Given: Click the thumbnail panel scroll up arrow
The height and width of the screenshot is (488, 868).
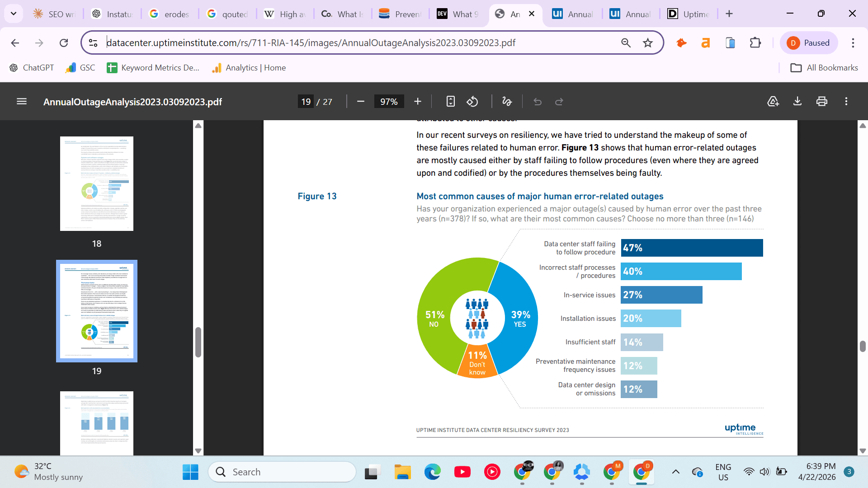Looking at the screenshot, I should (x=198, y=126).
